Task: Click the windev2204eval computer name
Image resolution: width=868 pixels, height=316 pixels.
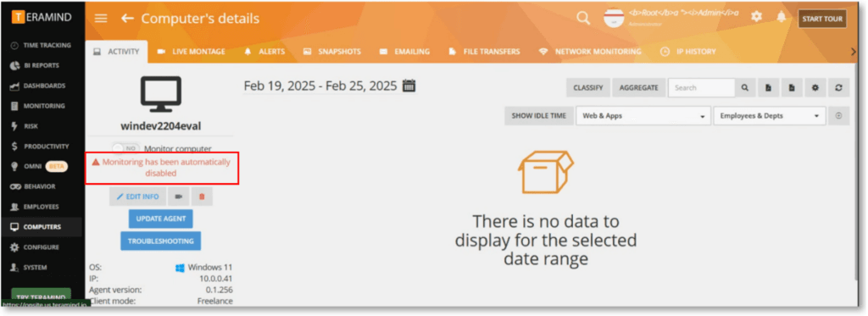Action: point(160,126)
